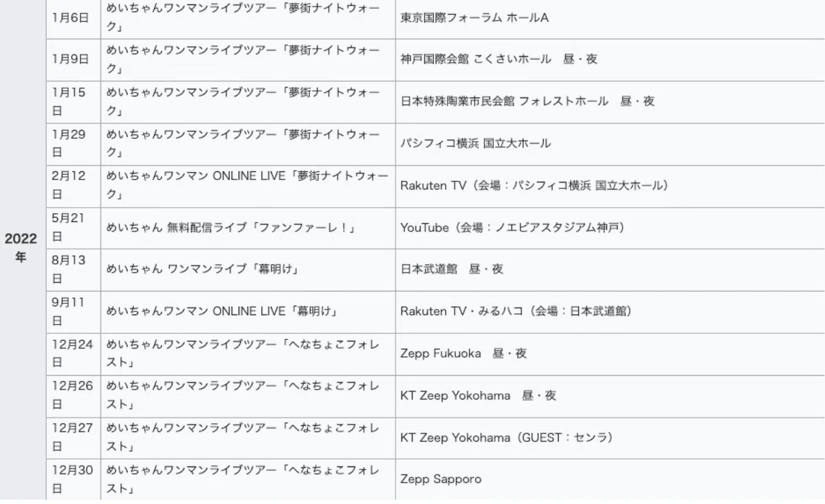Click the ファンファーレ！ free live event title
This screenshot has height=504, width=825.
pyautogui.click(x=231, y=228)
